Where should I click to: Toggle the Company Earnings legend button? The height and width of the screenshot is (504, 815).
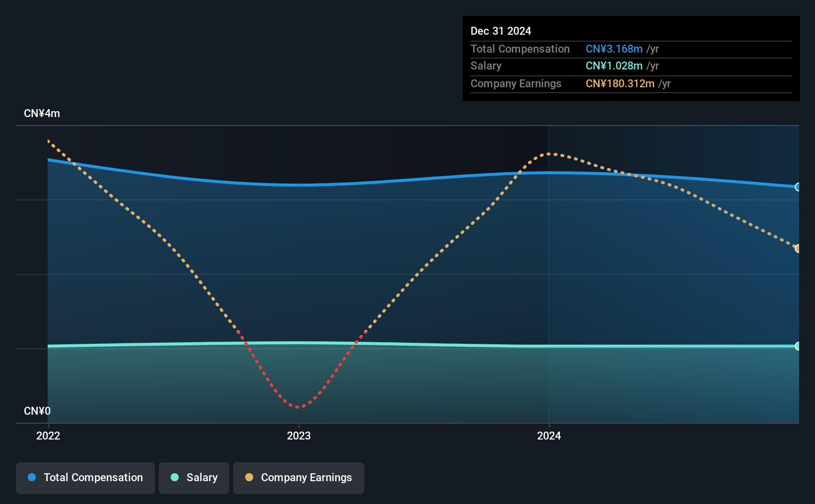[299, 478]
